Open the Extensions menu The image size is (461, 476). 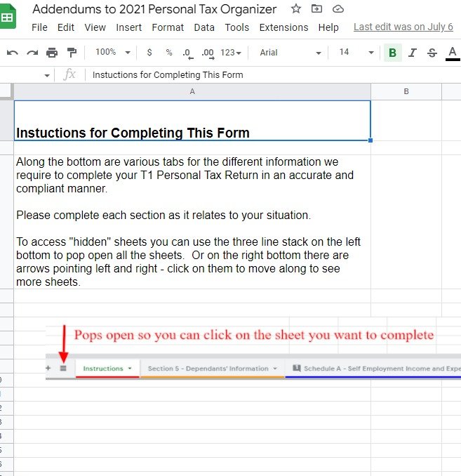283,27
